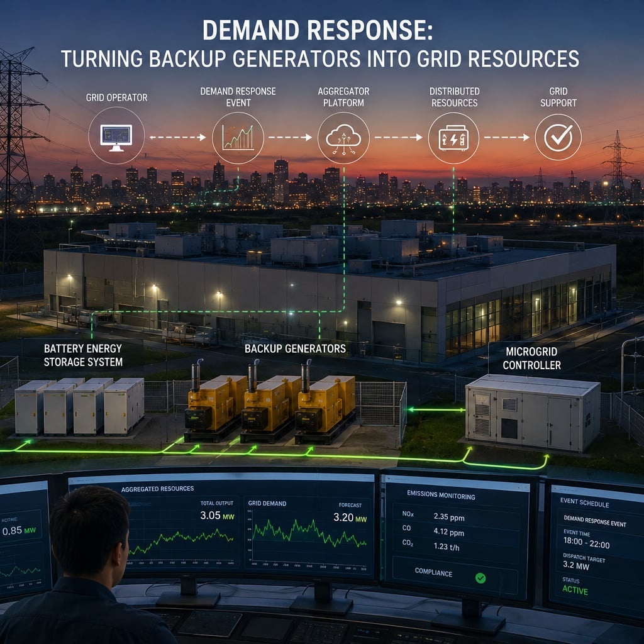Click the '0.85 MW' value on left monitor
This screenshot has width=644, height=644.
pos(19,531)
